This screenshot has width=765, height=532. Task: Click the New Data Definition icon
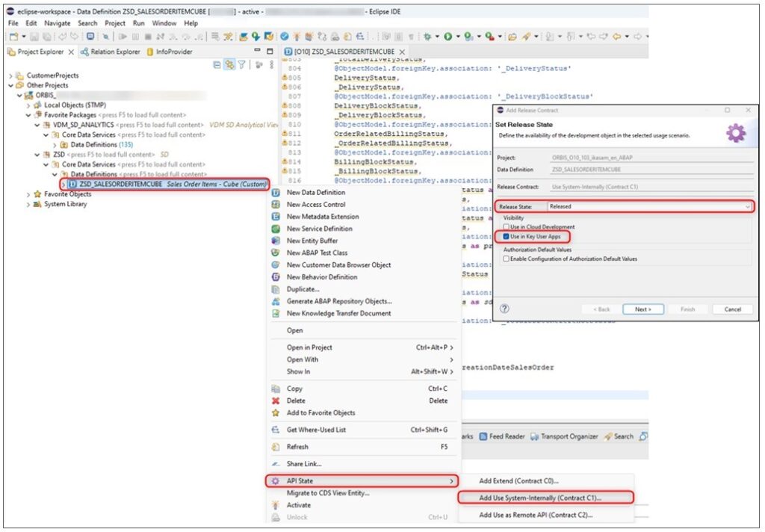276,192
